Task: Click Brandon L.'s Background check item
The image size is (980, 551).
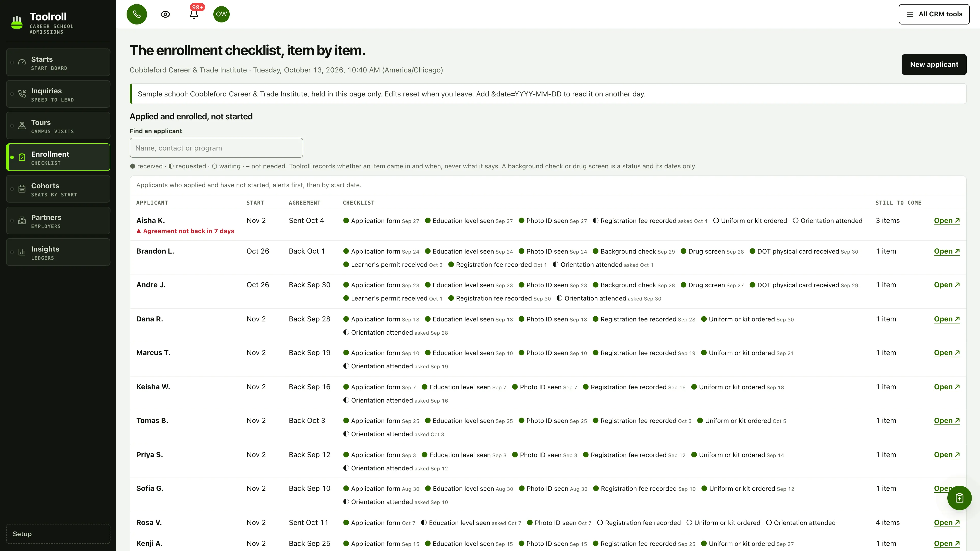Action: pyautogui.click(x=634, y=251)
